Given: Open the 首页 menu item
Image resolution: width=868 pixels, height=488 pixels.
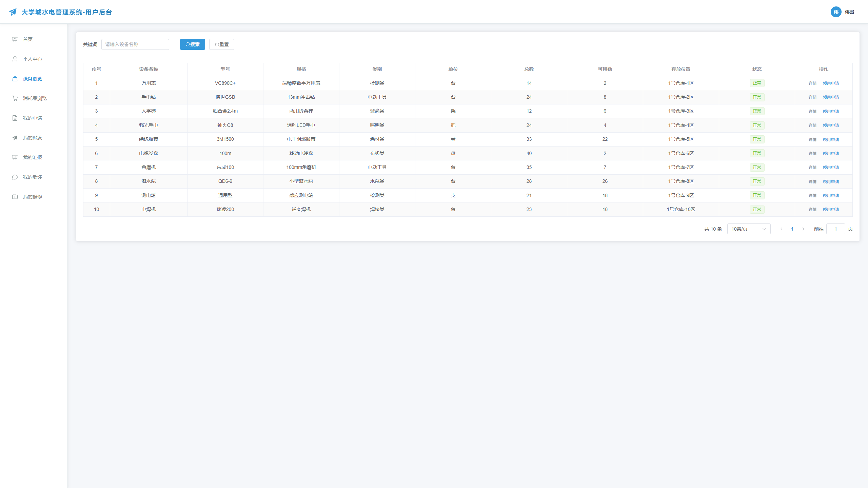Looking at the screenshot, I should coord(34,39).
